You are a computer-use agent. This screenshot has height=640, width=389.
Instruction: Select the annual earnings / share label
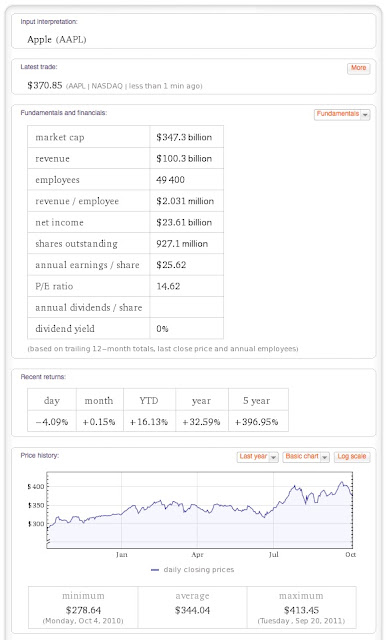coord(87,265)
